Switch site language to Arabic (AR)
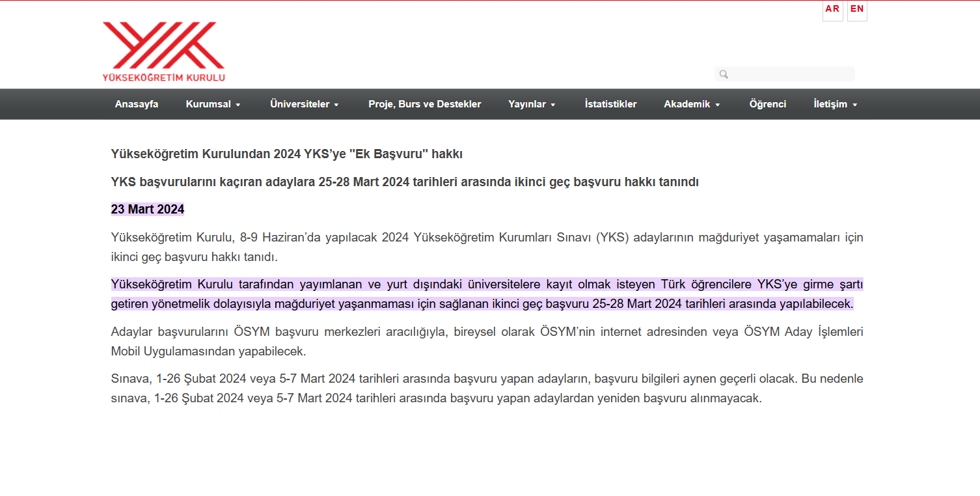 pyautogui.click(x=832, y=10)
